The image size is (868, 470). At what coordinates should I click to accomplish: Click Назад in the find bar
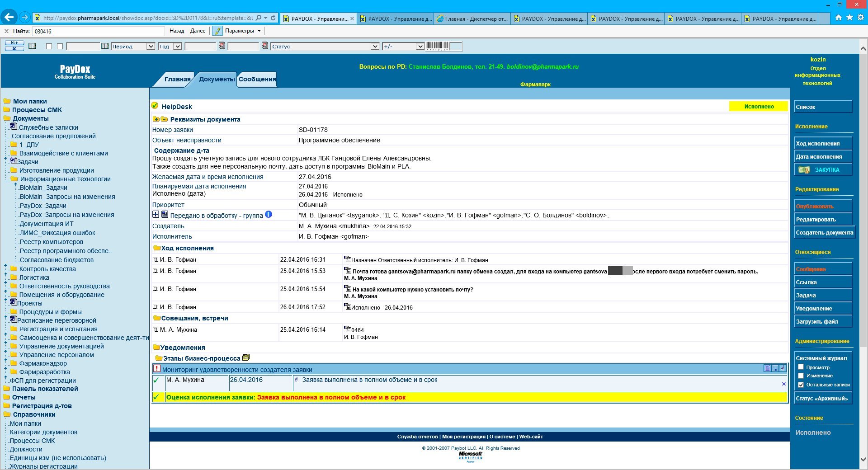point(177,31)
